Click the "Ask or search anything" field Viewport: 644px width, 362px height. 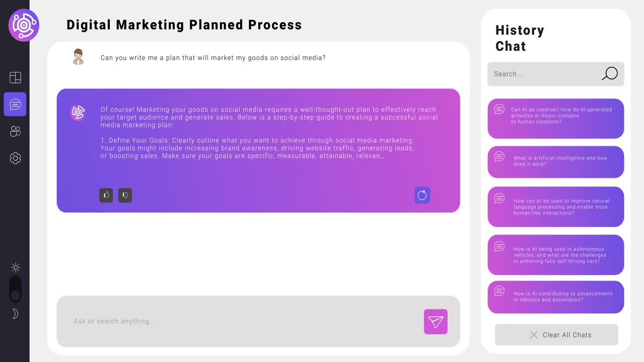point(242,321)
